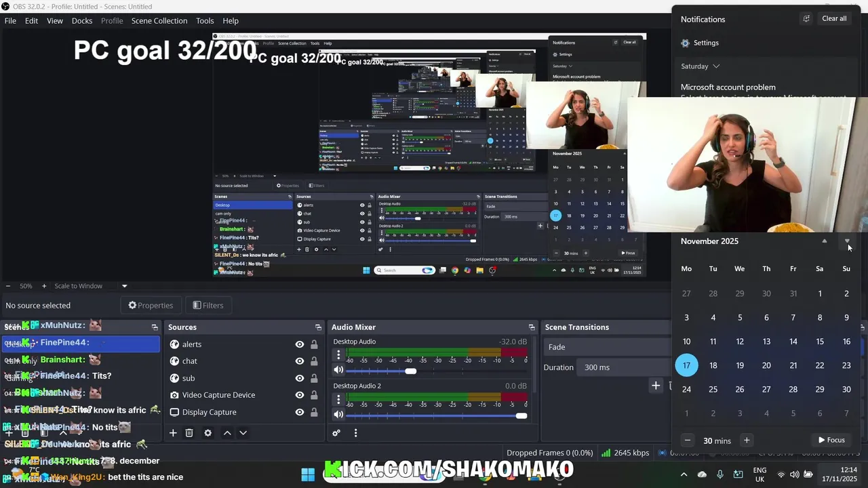Undock the Scenes panel

[x=155, y=327]
